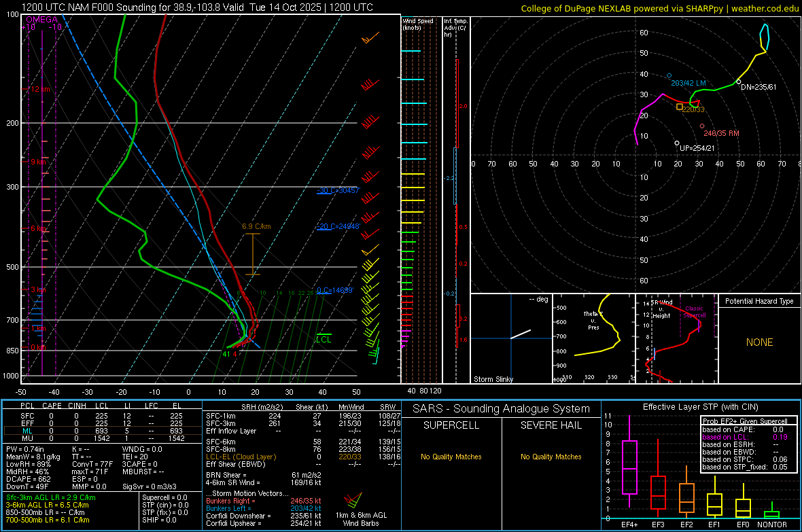Select the SFC parcel row
Screen dimensions: 802x532
coord(102,416)
